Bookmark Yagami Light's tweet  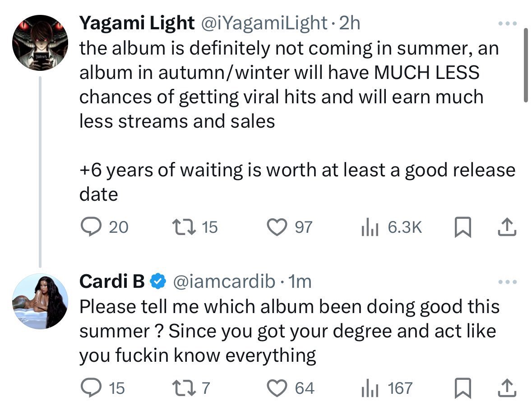[463, 227]
